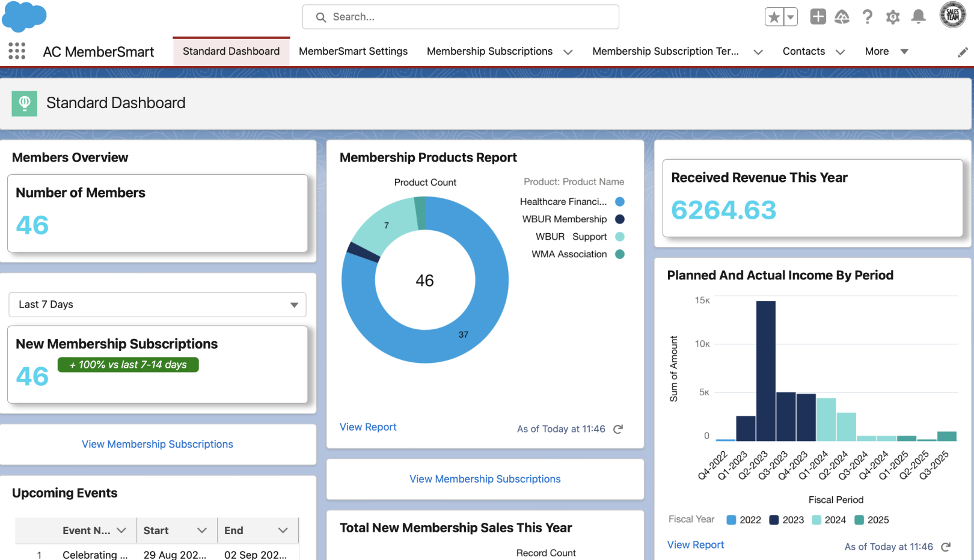The width and height of the screenshot is (974, 560).
Task: Open the Trailhead guidance icon
Action: tap(842, 17)
